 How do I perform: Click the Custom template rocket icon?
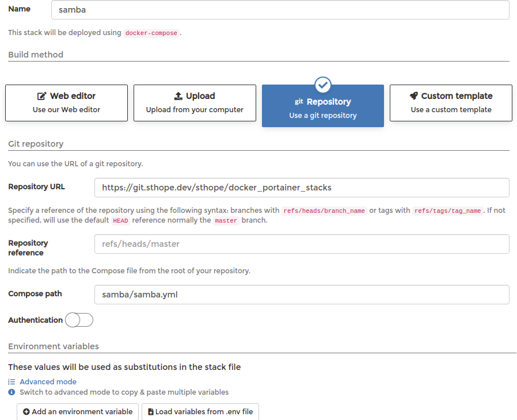coord(414,96)
